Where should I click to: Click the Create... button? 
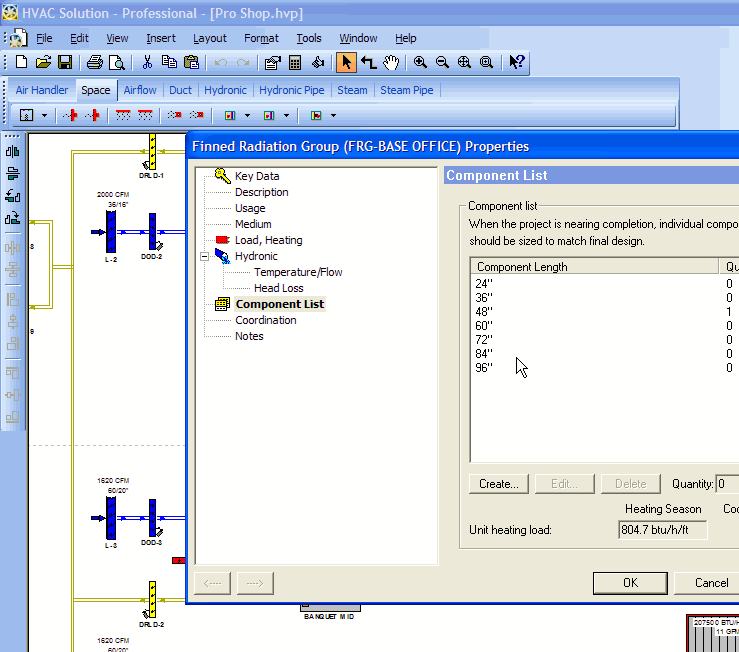click(499, 484)
